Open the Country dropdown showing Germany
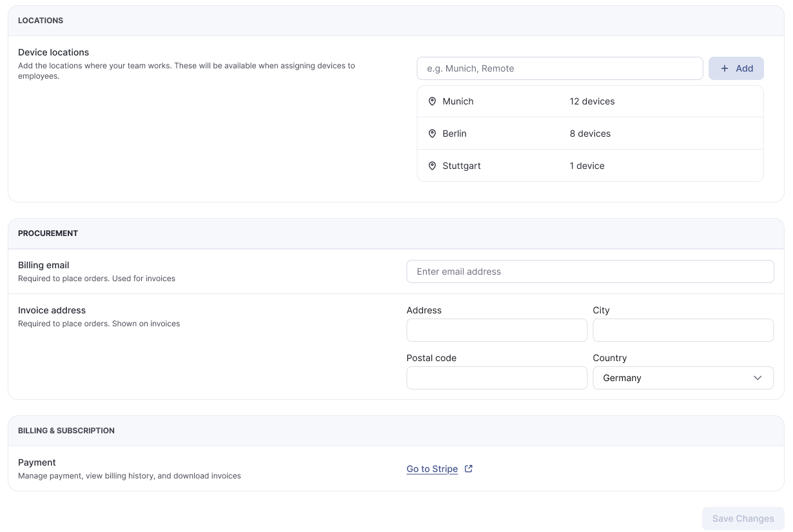This screenshot has width=793, height=532. click(683, 378)
